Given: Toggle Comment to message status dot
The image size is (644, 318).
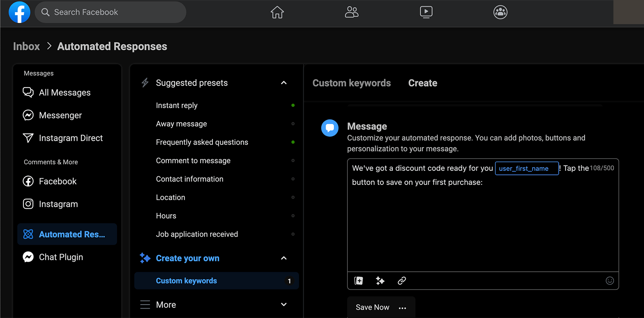Looking at the screenshot, I should (x=293, y=160).
